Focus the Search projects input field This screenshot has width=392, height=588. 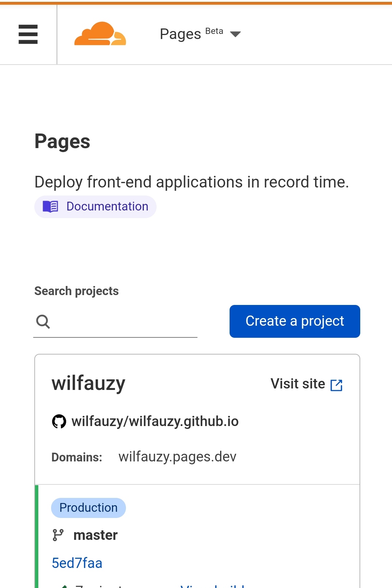(x=124, y=321)
